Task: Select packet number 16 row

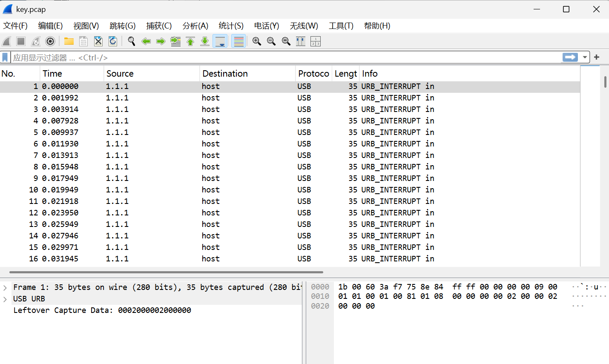Action: (x=290, y=259)
